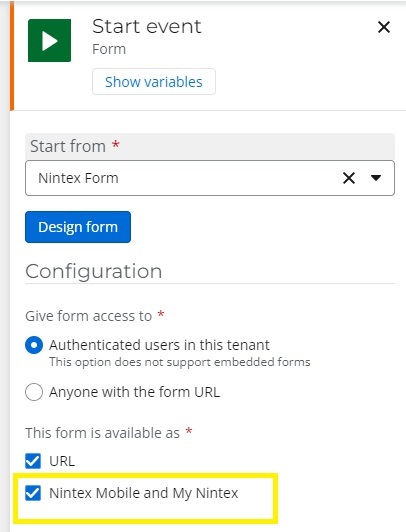
Task: Open the Design form editor
Action: tap(78, 227)
